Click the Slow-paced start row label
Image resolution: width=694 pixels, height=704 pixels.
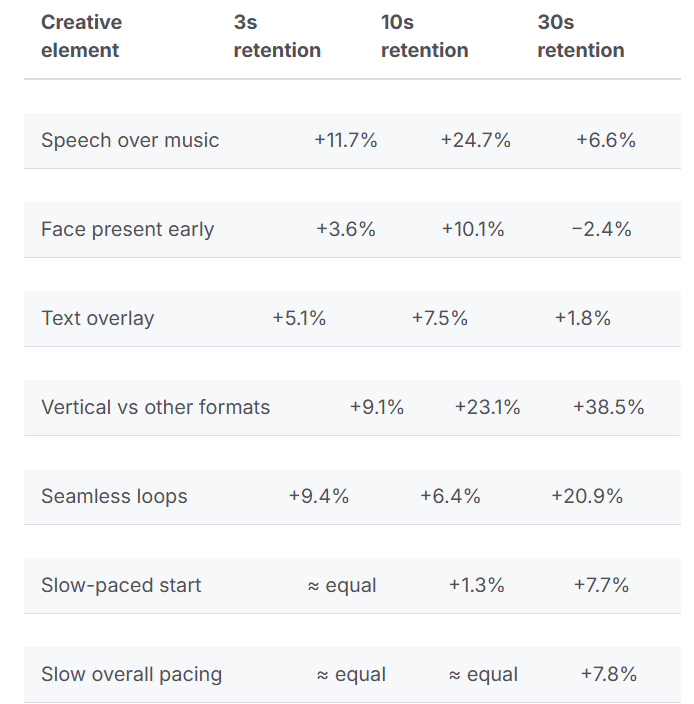click(121, 586)
